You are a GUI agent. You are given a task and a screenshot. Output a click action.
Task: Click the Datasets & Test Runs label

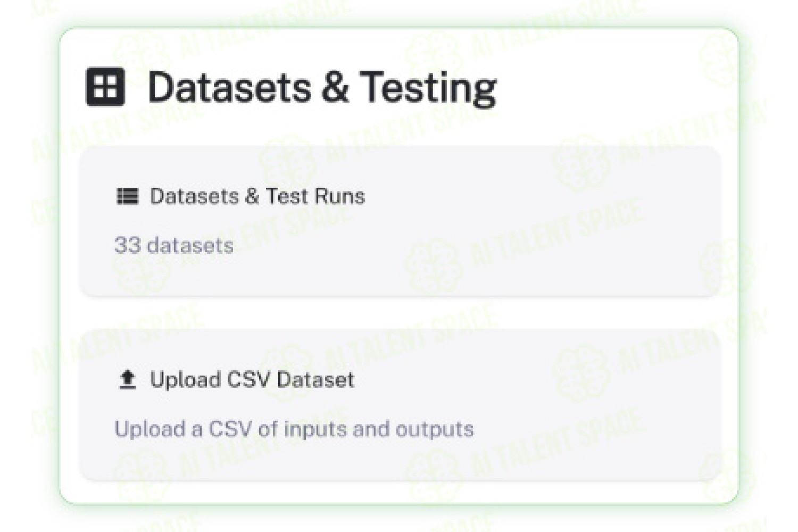coord(257,196)
